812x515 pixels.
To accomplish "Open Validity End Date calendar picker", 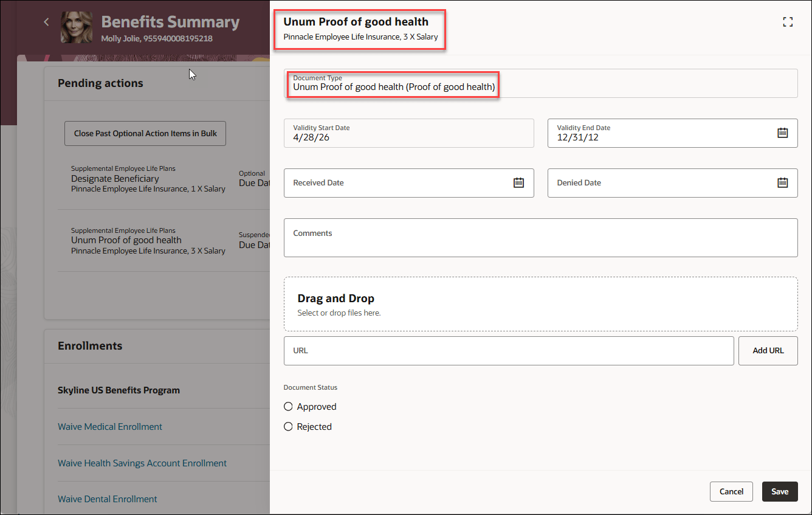I will (783, 133).
